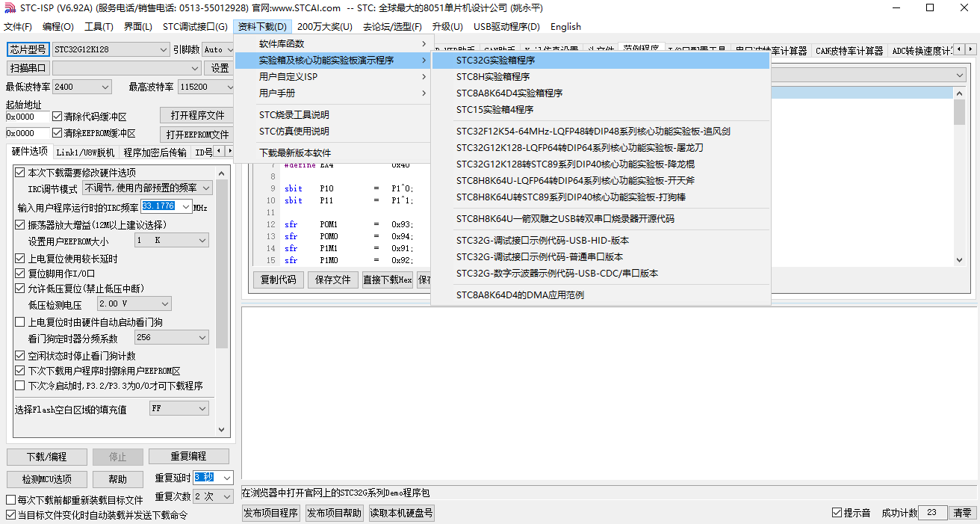Click the 读取本机硬盘号 button
Screen dimensions: 980x524
click(x=401, y=513)
